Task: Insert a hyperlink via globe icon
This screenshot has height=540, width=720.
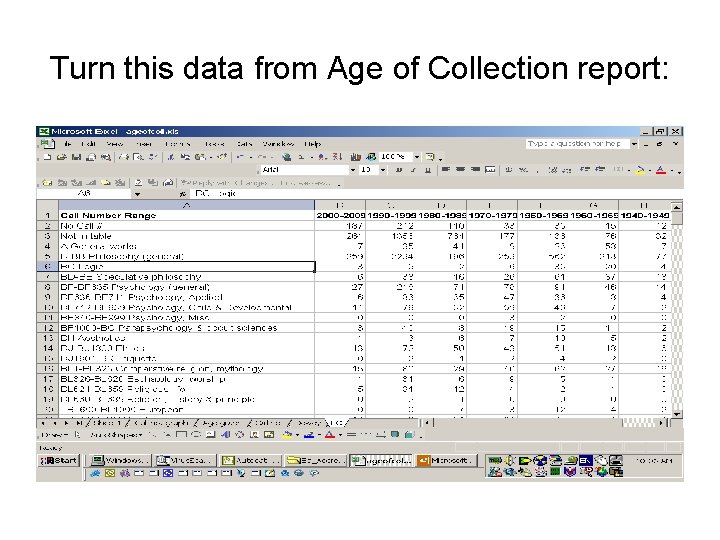Action: coord(287,157)
